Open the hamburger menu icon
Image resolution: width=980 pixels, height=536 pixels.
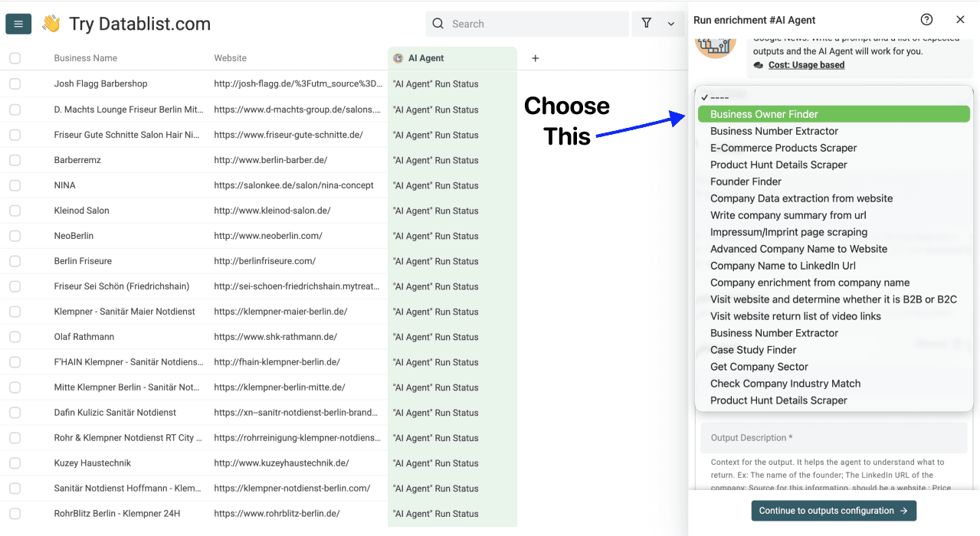[x=18, y=23]
